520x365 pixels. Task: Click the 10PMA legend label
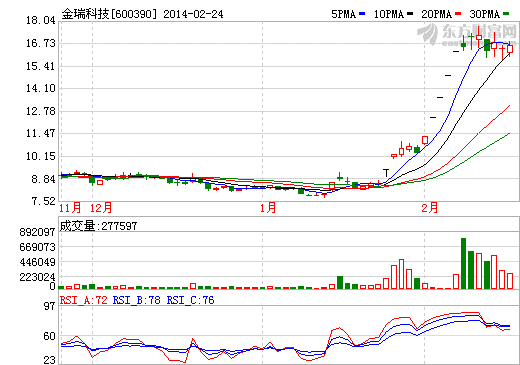pyautogui.click(x=389, y=14)
